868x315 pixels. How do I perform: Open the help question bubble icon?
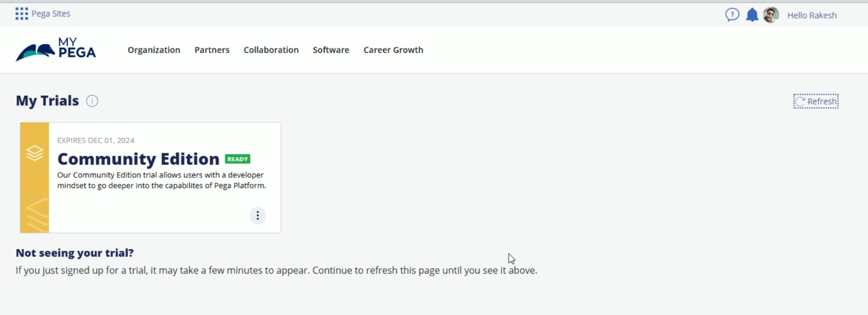(732, 15)
